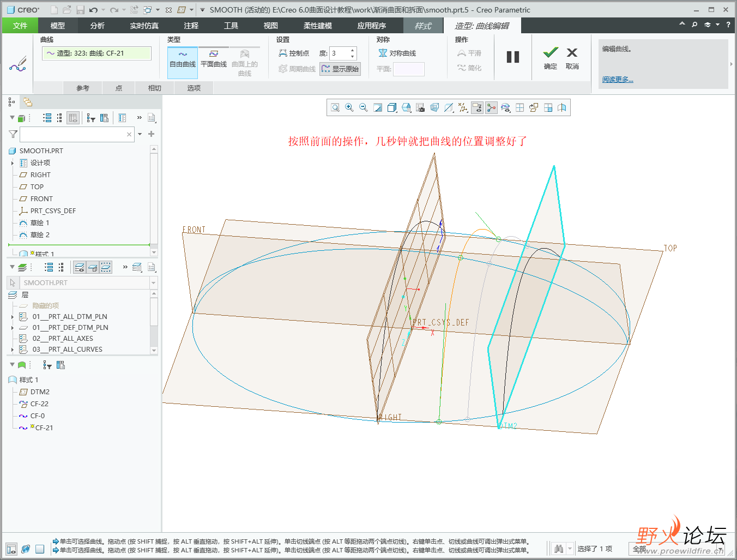
Task: Switch to the Model Tree tab icon
Action: tap(11, 102)
